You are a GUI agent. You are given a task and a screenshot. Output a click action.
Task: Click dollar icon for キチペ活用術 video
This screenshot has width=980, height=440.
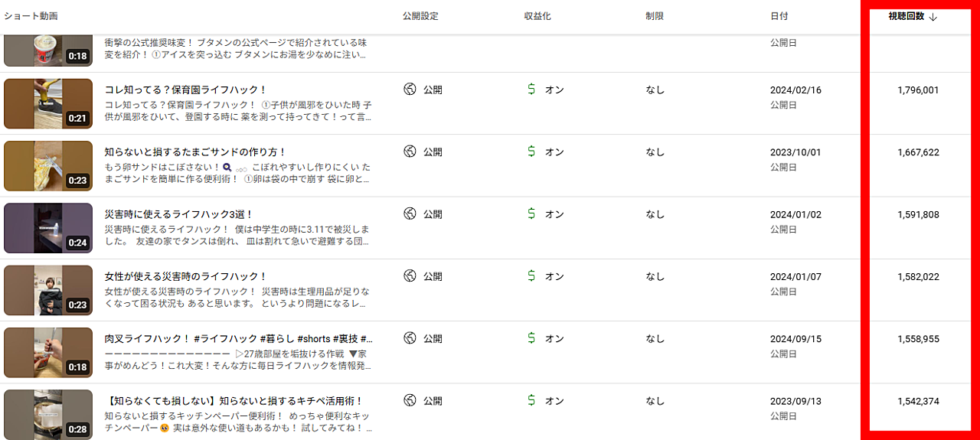click(x=531, y=400)
